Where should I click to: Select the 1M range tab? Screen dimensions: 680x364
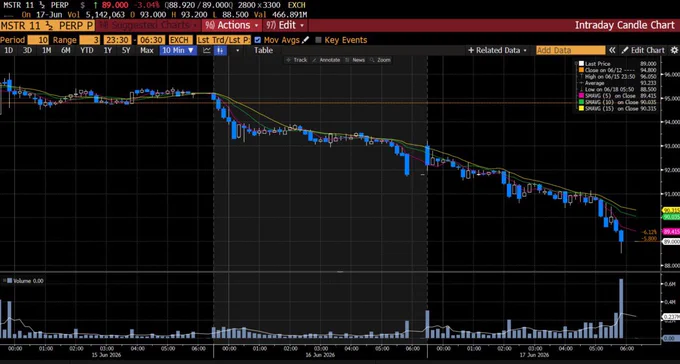click(x=46, y=50)
